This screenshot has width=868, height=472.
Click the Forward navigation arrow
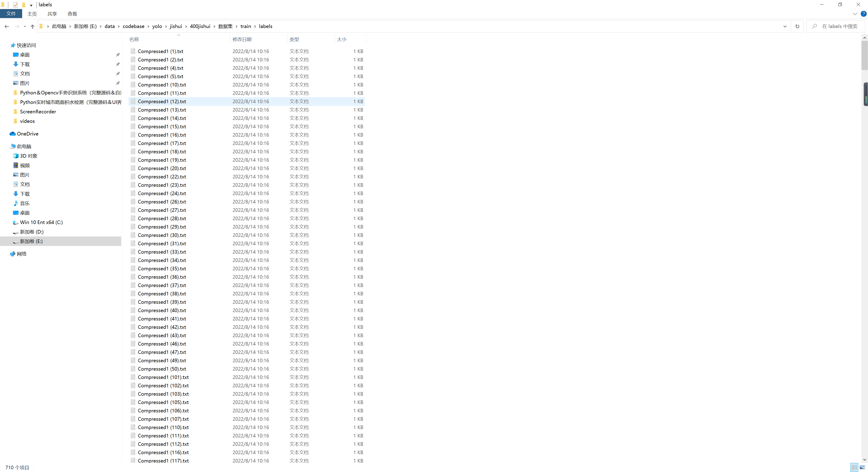[17, 26]
